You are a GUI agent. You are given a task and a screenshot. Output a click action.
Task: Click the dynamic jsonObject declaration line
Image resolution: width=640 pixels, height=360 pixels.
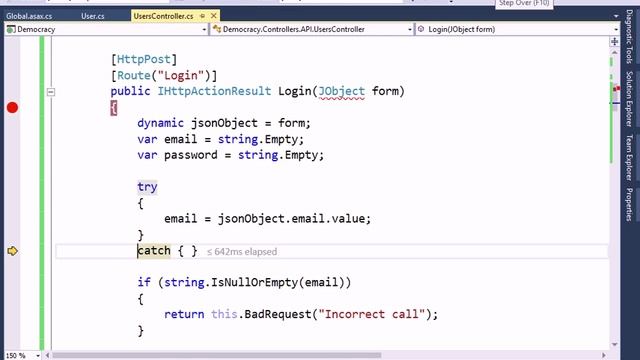coord(224,123)
